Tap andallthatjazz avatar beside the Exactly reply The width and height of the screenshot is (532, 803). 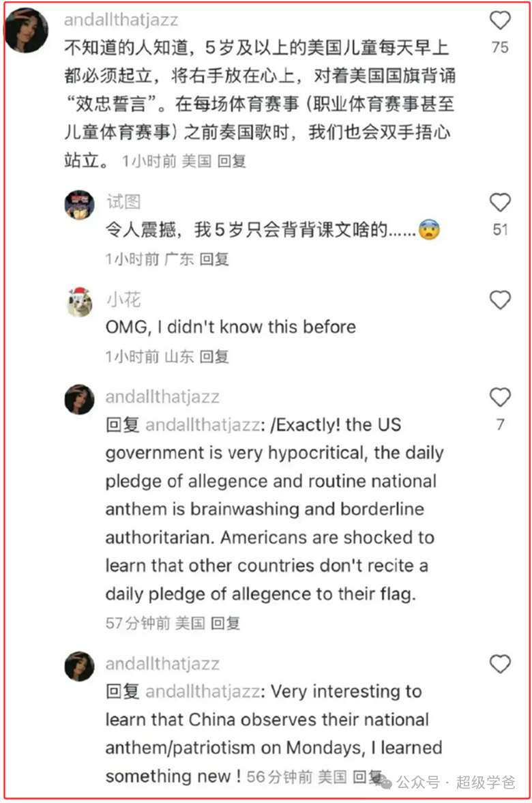tap(79, 399)
